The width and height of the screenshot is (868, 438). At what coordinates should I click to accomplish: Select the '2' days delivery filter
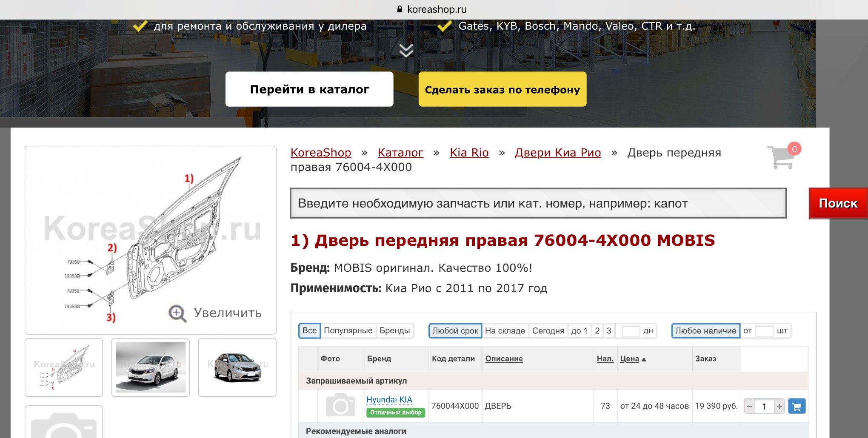coord(597,331)
